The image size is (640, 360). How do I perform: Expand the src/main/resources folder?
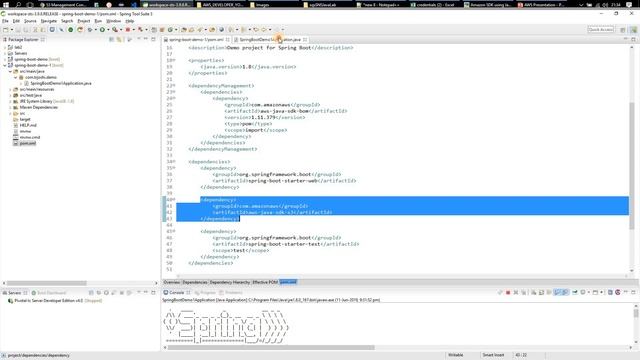(x=10, y=89)
